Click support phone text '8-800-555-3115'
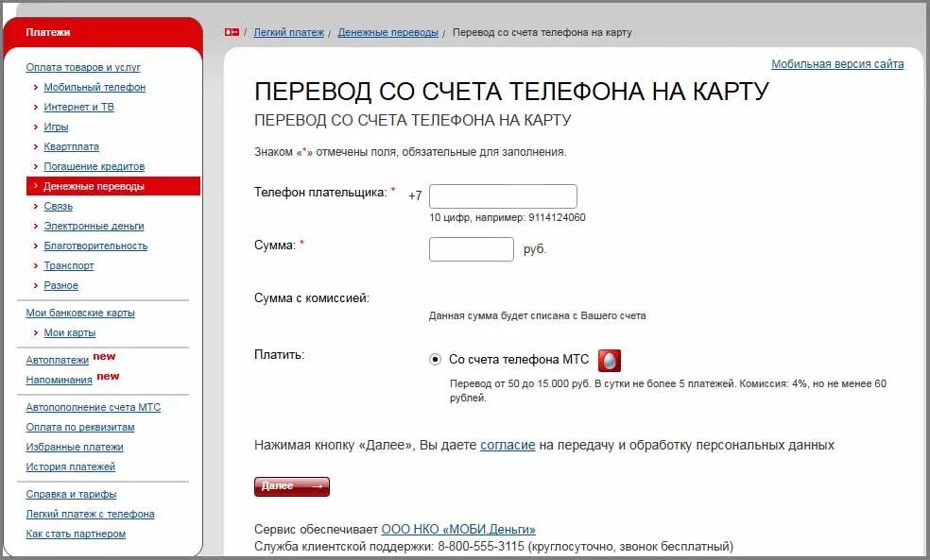The height and width of the screenshot is (560, 930). click(x=481, y=547)
